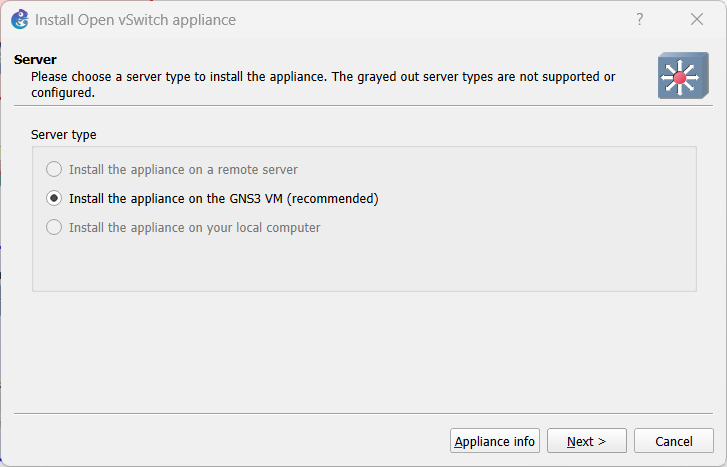Click the 'Install Open vSwitch appliance' title text
The image size is (727, 467).
(135, 20)
